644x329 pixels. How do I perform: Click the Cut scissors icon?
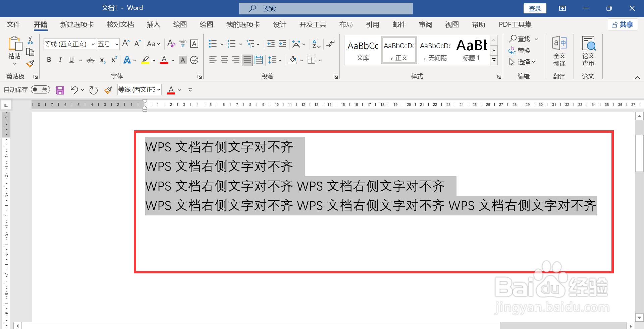pyautogui.click(x=30, y=40)
